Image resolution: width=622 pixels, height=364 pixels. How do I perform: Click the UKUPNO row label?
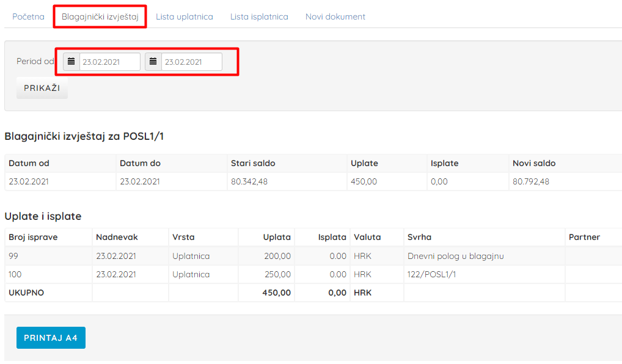(26, 293)
